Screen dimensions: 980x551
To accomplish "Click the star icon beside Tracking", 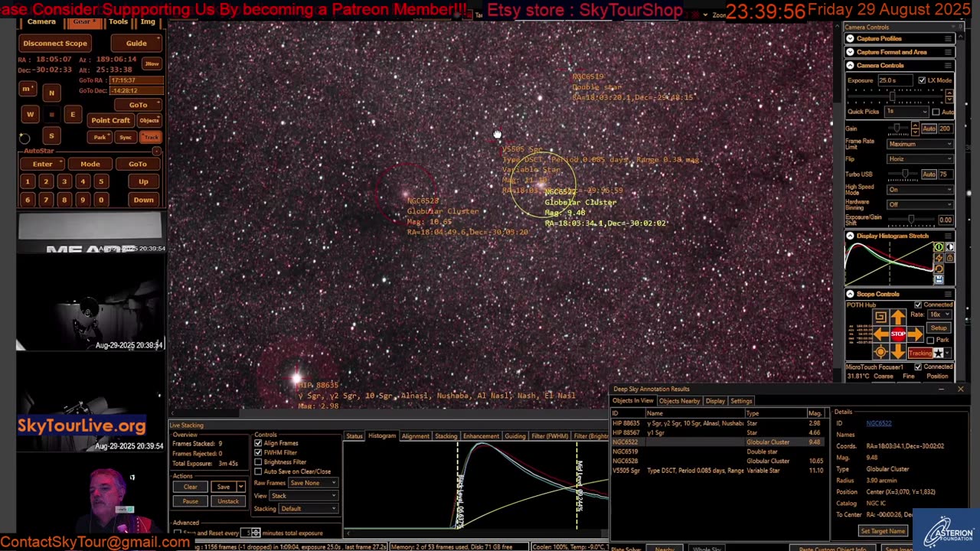I will tap(939, 353).
